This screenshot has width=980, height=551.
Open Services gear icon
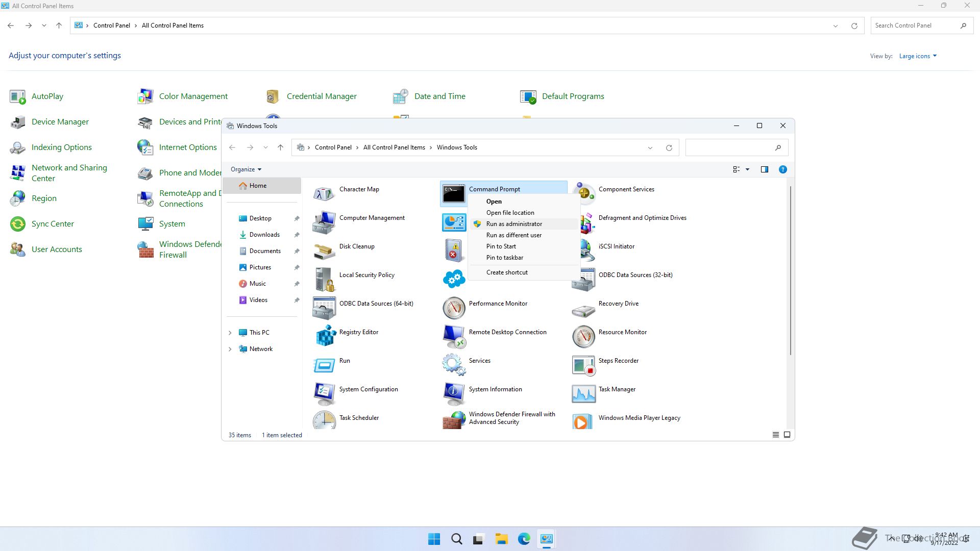click(454, 365)
